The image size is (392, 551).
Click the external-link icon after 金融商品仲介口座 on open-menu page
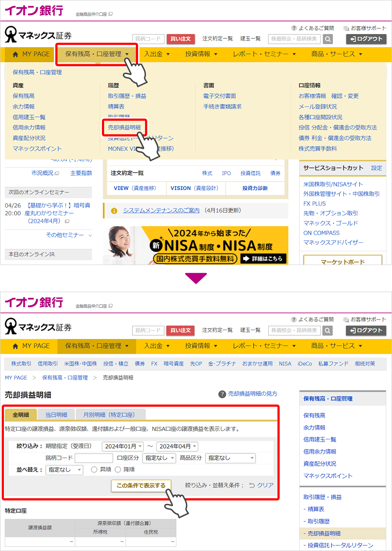click(111, 14)
